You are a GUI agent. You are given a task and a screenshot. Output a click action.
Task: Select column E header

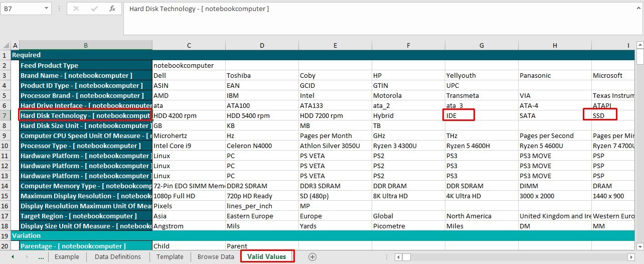coord(335,45)
